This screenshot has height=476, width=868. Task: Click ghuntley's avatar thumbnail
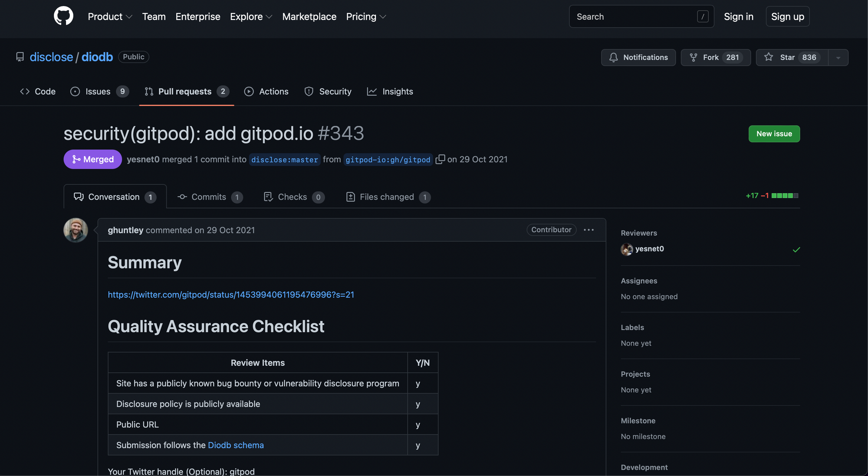pyautogui.click(x=76, y=230)
